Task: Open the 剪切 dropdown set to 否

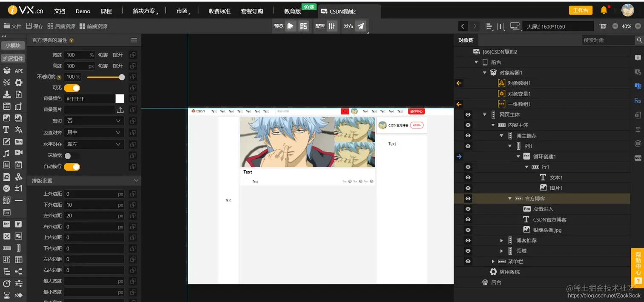Action: pyautogui.click(x=94, y=121)
